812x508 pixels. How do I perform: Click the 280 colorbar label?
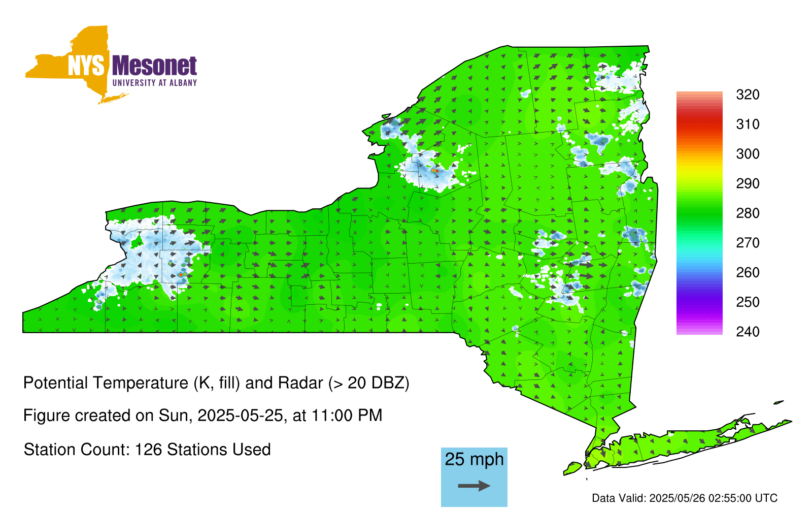tap(748, 213)
